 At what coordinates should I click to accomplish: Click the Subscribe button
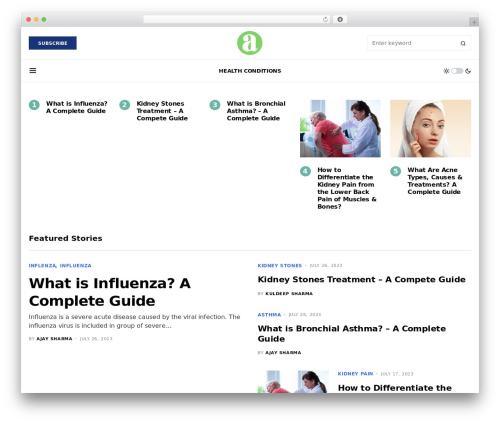pyautogui.click(x=53, y=43)
